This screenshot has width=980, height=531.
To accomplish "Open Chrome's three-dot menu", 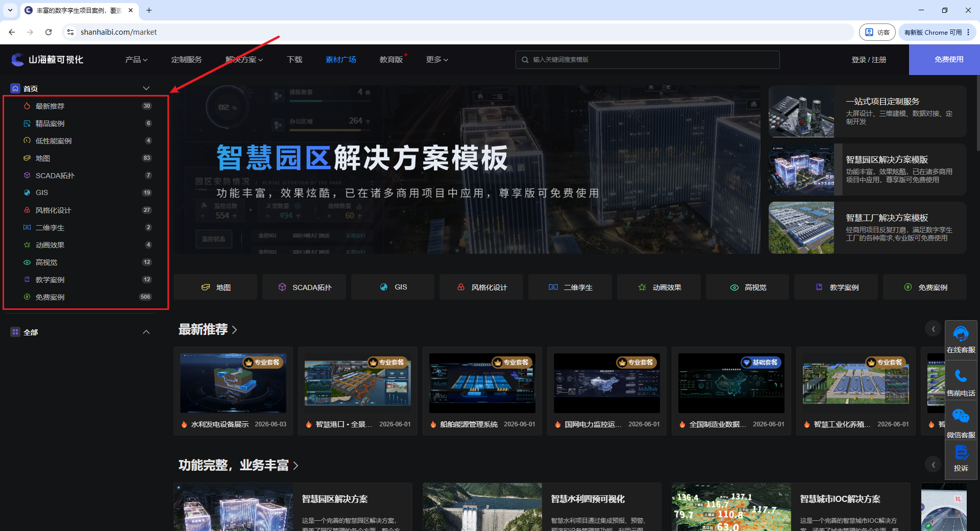I will tap(968, 32).
